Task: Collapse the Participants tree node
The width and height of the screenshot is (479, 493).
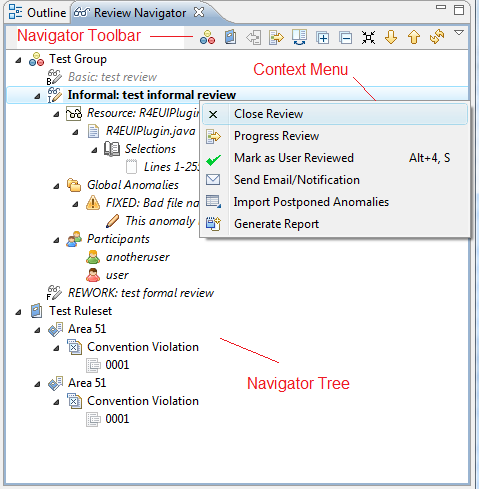Action: pos(56,240)
